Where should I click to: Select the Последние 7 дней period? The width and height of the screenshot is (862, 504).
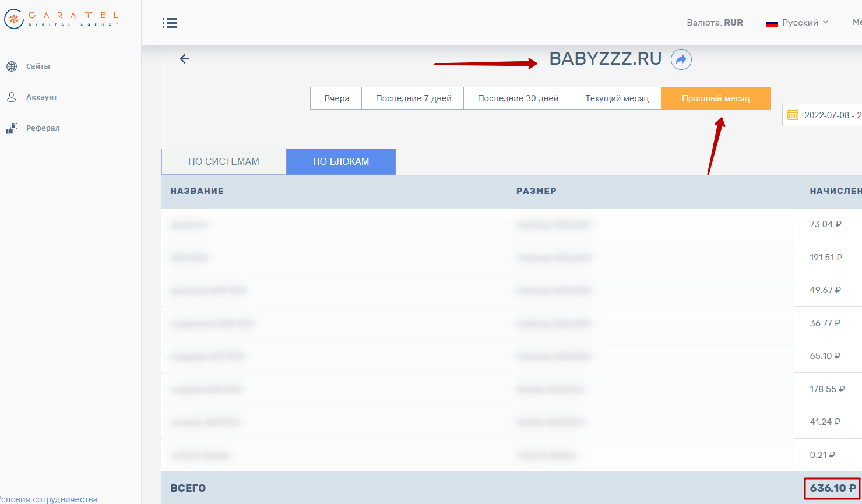click(413, 98)
